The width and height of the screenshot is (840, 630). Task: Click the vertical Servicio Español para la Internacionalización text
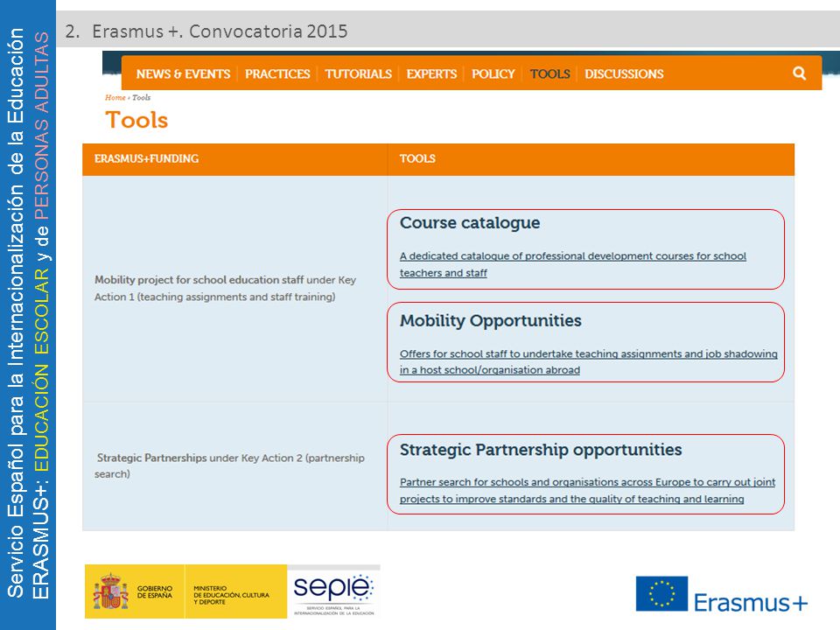16,313
